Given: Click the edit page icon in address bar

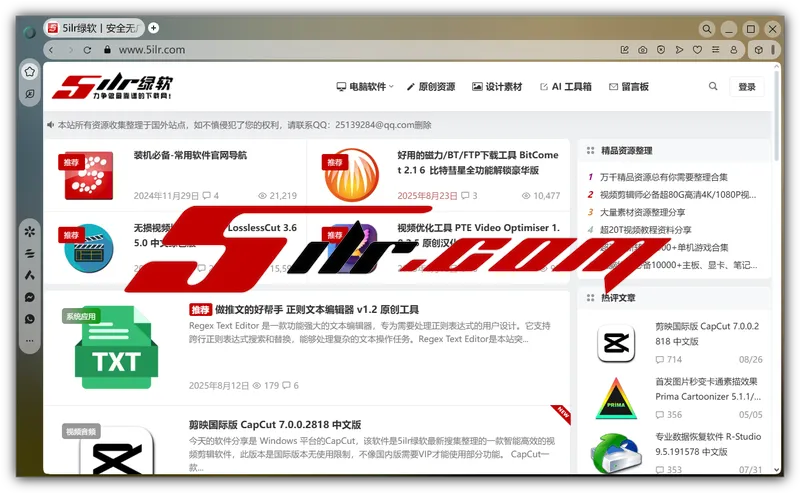Looking at the screenshot, I should coord(624,50).
